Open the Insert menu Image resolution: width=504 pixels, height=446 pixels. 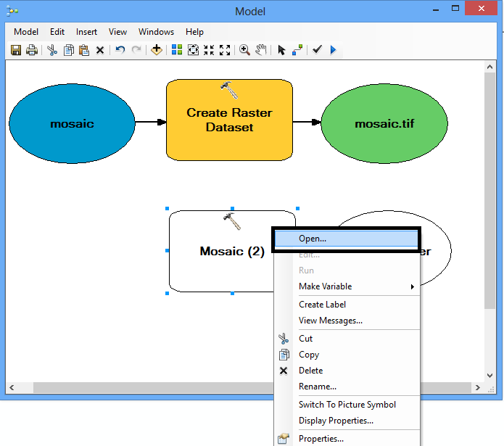(86, 32)
